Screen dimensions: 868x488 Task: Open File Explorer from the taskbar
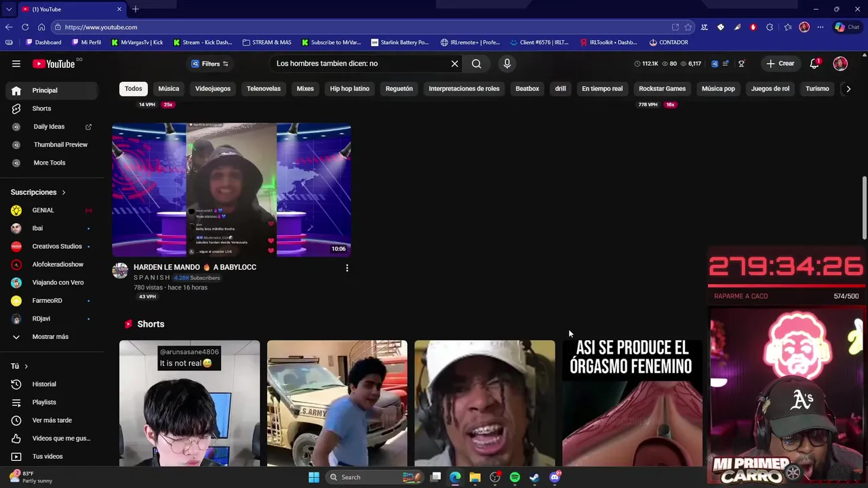coord(475,477)
